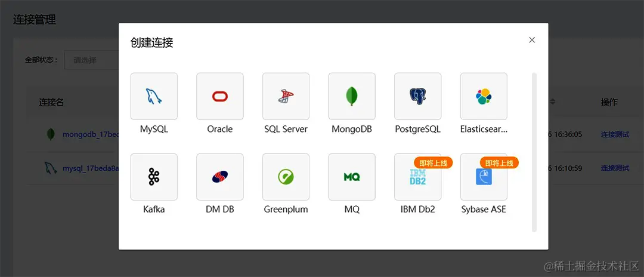Image resolution: width=644 pixels, height=277 pixels.
Task: Click the PostgreSQL text label
Action: 417,129
